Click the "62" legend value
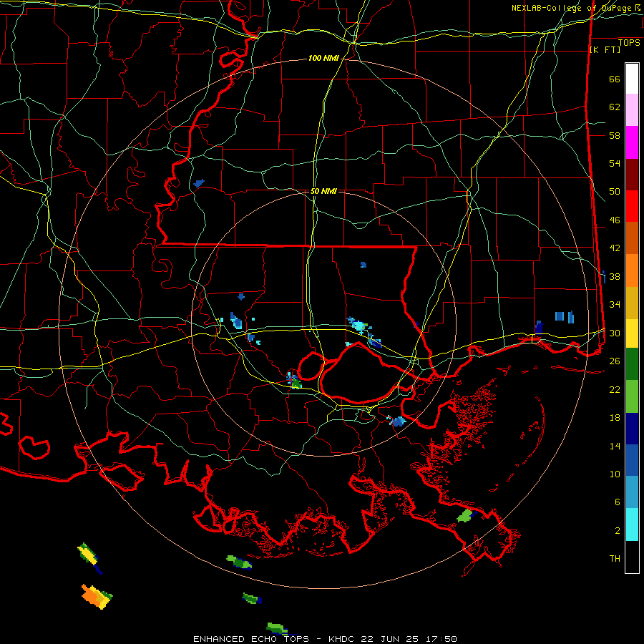The image size is (644, 644). tap(615, 107)
